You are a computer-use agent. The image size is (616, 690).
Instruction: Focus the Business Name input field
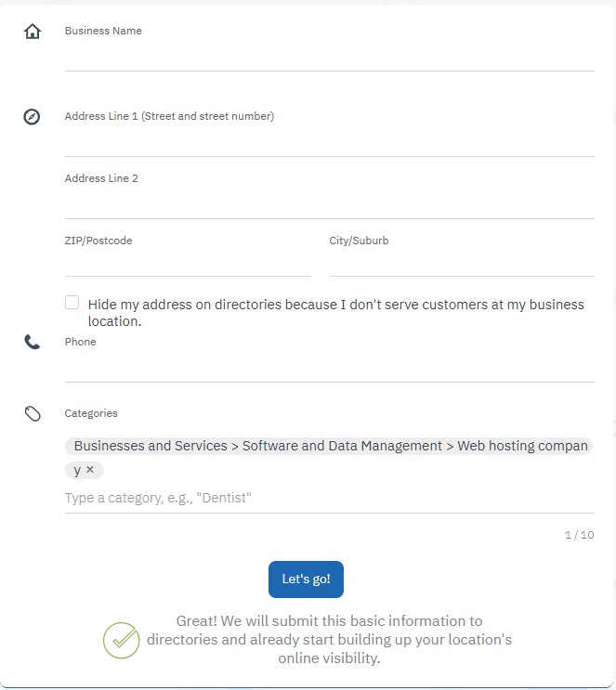[329, 57]
